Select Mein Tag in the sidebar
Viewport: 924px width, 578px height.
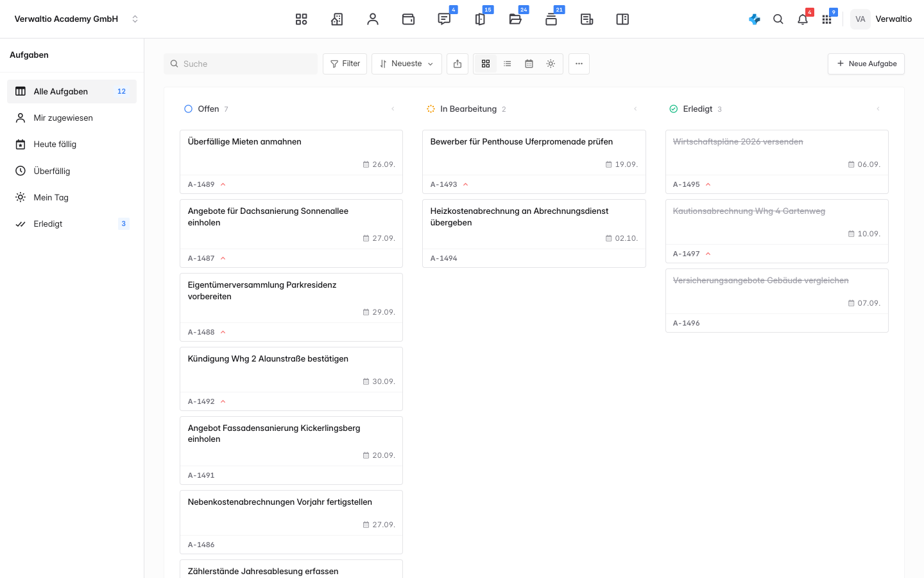pyautogui.click(x=72, y=197)
